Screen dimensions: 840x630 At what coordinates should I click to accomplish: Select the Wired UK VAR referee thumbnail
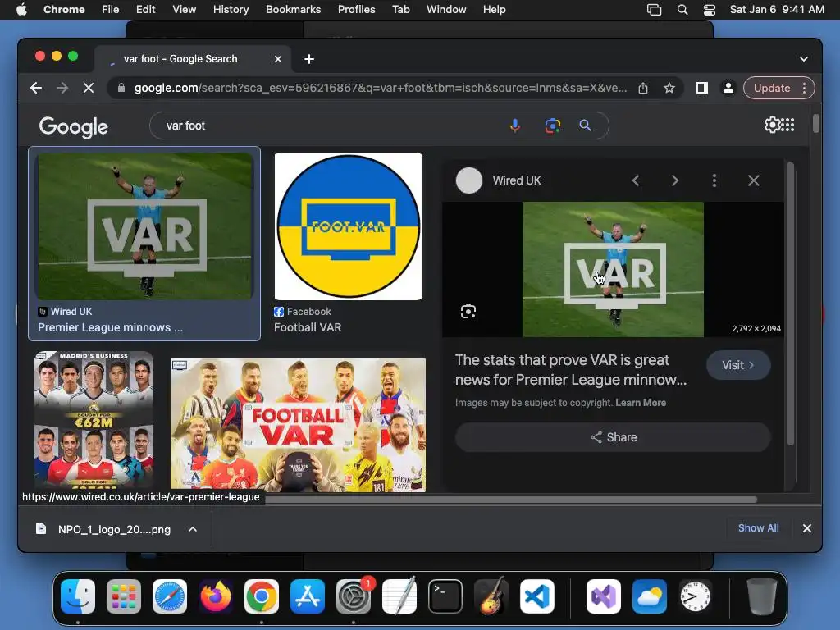tap(144, 226)
